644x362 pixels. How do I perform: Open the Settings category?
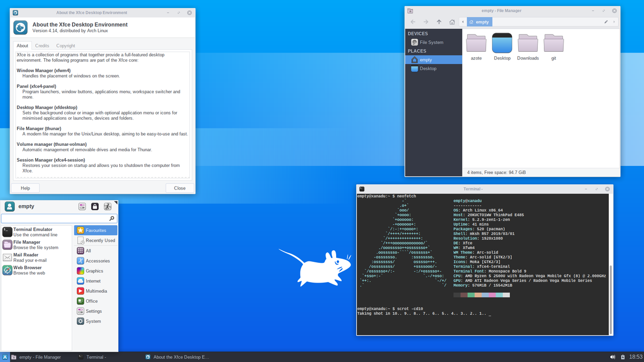coord(96,311)
